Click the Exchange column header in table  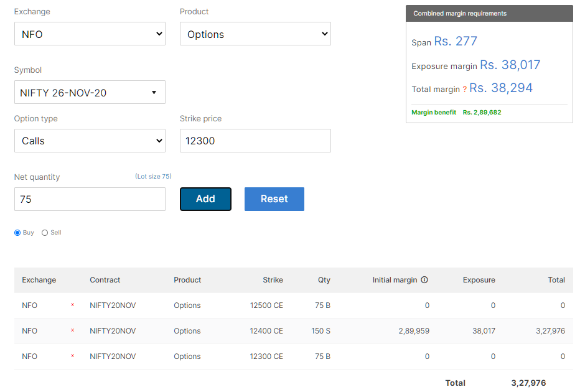point(39,280)
